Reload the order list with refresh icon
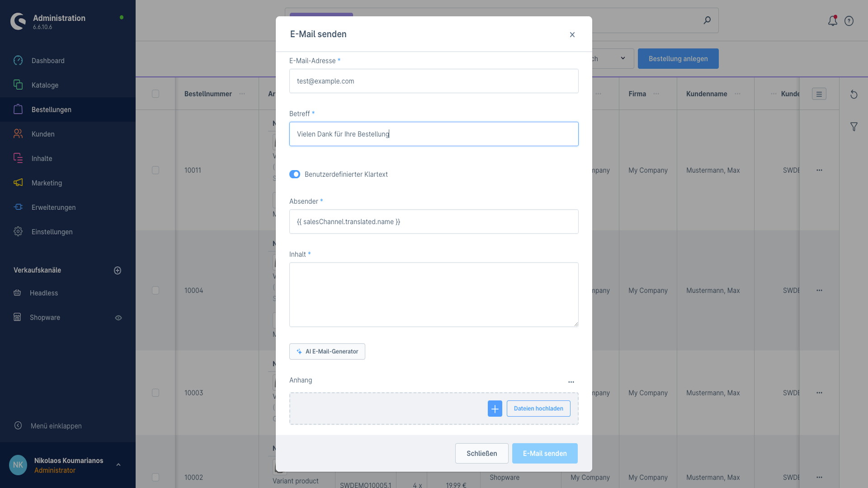The height and width of the screenshot is (488, 868). click(x=854, y=94)
